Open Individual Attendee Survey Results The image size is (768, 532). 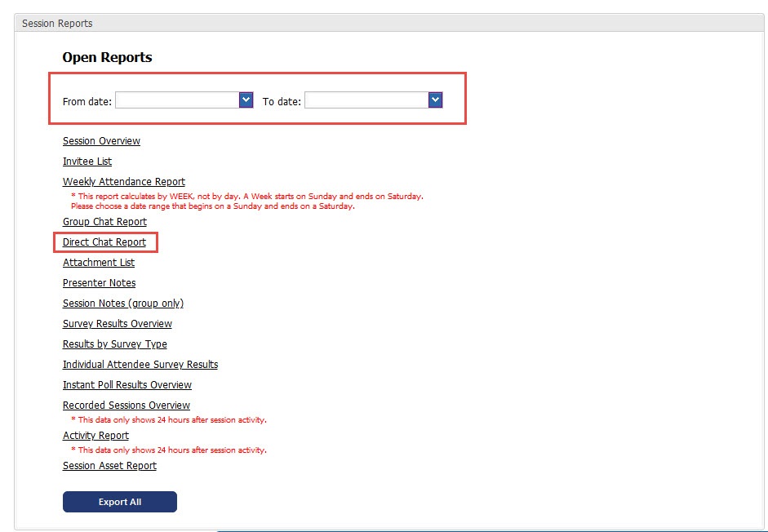(x=140, y=365)
